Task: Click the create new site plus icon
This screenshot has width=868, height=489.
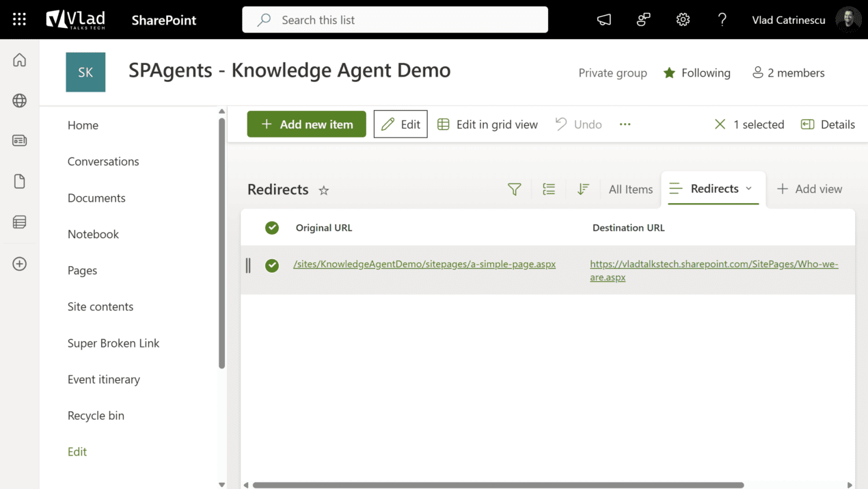Action: click(x=19, y=263)
